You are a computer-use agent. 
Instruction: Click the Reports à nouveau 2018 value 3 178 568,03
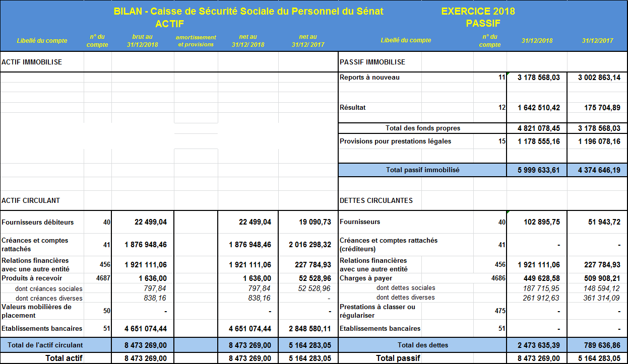coord(538,78)
